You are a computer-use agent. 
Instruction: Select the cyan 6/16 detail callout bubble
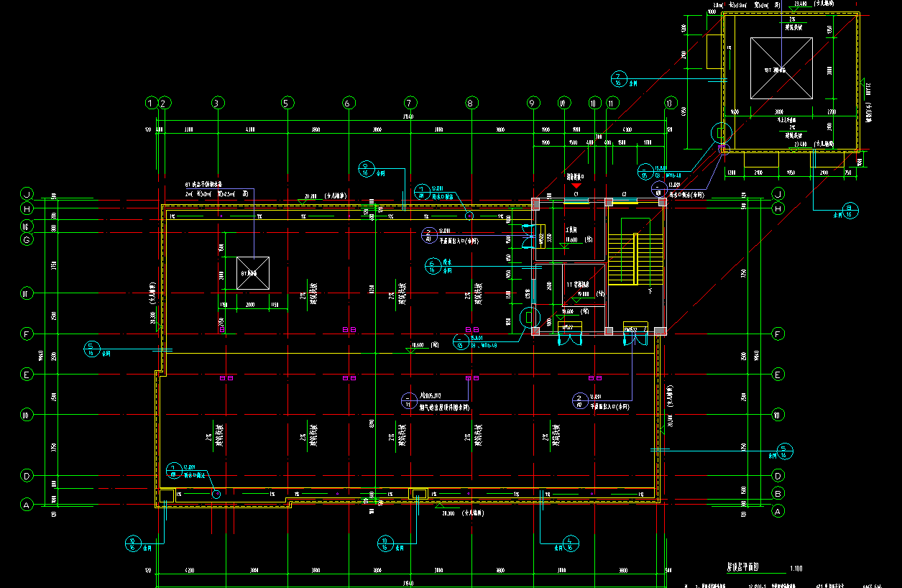coord(432,266)
